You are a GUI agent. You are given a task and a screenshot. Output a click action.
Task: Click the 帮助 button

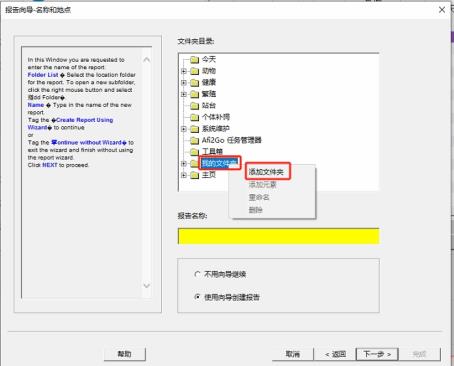125,354
